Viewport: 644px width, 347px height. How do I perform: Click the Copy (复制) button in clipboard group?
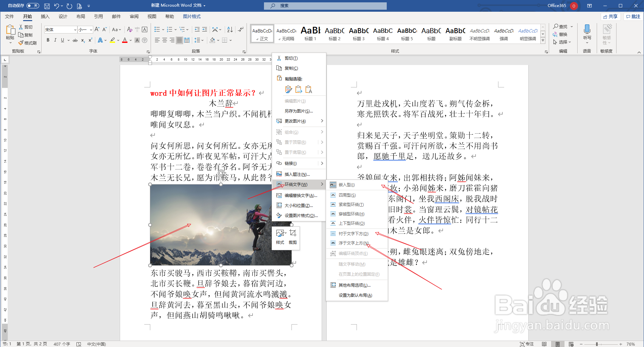[26, 35]
